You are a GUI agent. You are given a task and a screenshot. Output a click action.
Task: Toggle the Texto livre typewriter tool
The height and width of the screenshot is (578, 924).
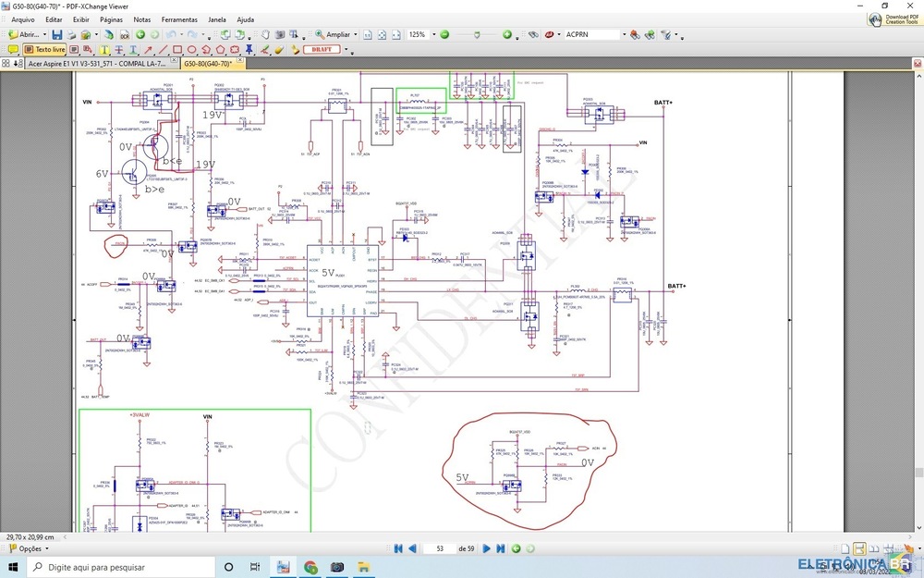click(44, 49)
